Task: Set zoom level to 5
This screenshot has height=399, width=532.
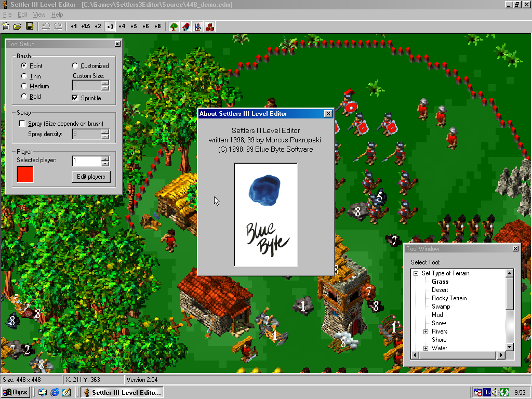Action: coord(134,26)
